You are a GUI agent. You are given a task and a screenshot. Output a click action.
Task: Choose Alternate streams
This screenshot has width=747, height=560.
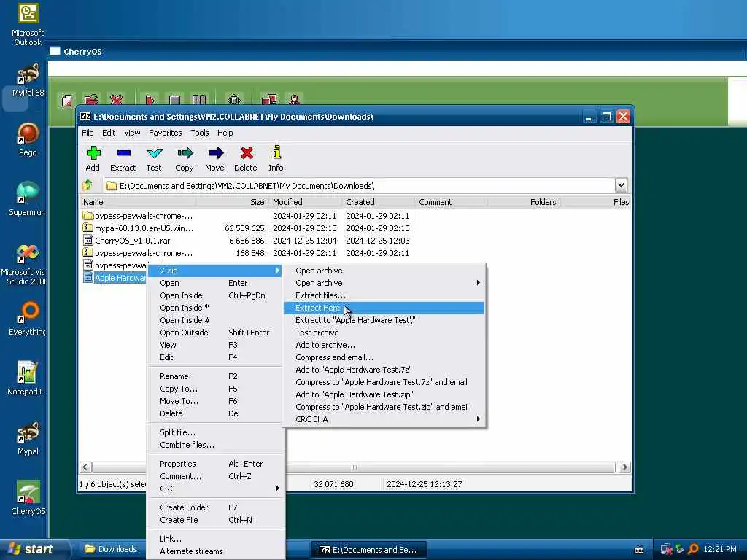coord(215,551)
